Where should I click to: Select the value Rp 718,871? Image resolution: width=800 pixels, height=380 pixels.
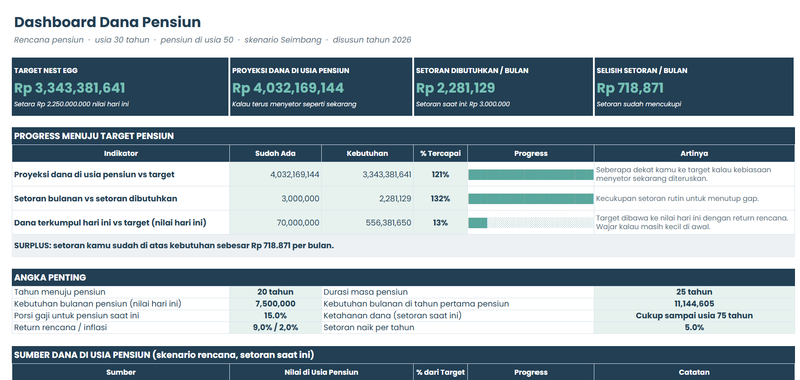coord(630,88)
